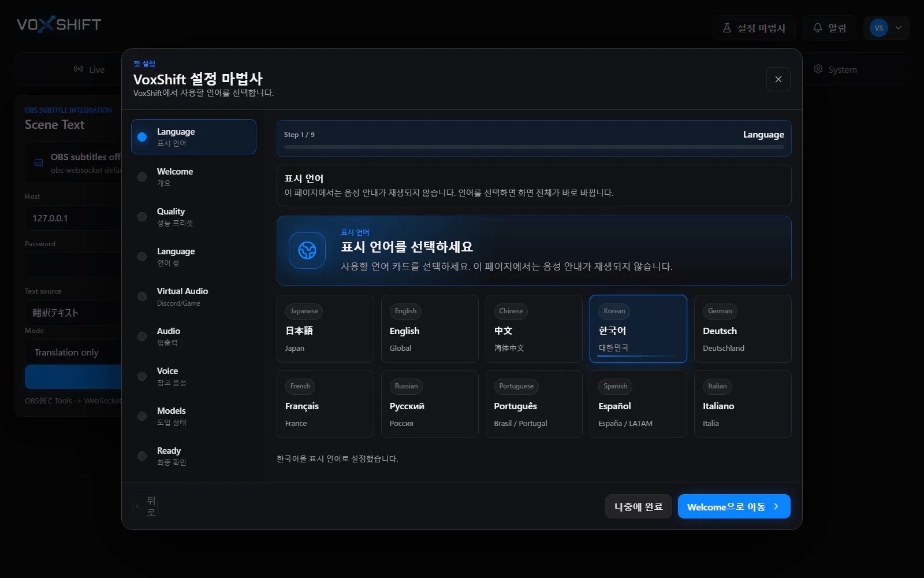The image size is (924, 578).
Task: Select the Voice step in sidebar
Action: pyautogui.click(x=193, y=376)
